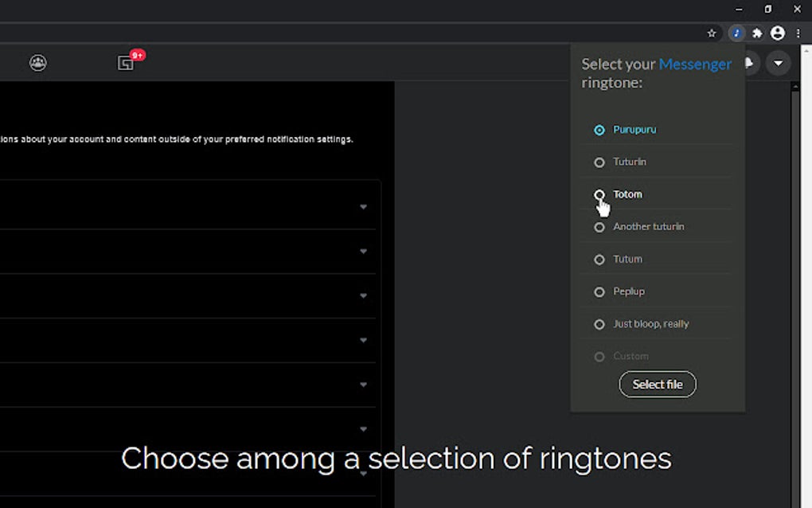Select the Totom ringtone
The width and height of the screenshot is (812, 508).
[599, 194]
